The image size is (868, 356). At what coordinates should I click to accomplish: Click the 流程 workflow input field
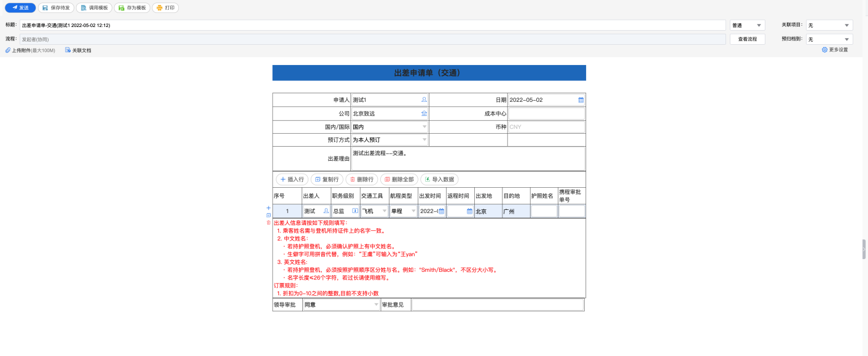(x=372, y=39)
